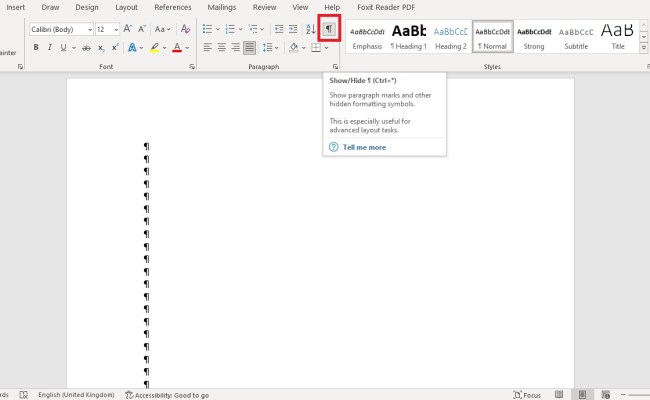
Task: Click English (United Kingdom) language in status bar
Action: click(x=76, y=395)
